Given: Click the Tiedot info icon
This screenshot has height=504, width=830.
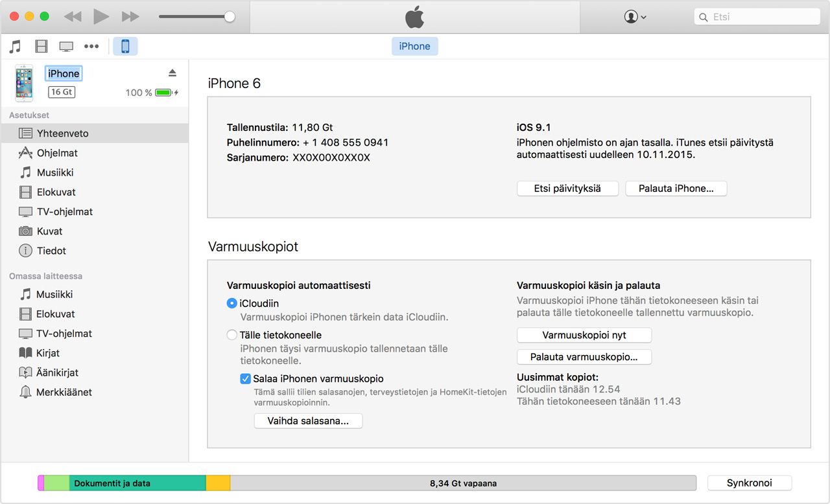Looking at the screenshot, I should pyautogui.click(x=25, y=250).
